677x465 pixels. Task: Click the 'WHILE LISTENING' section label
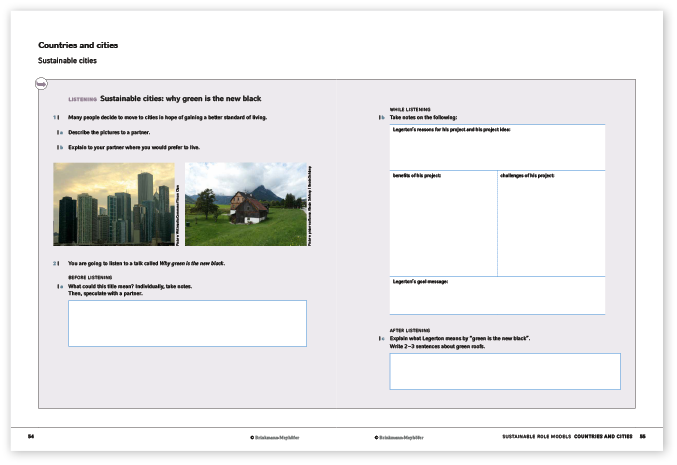tap(410, 108)
